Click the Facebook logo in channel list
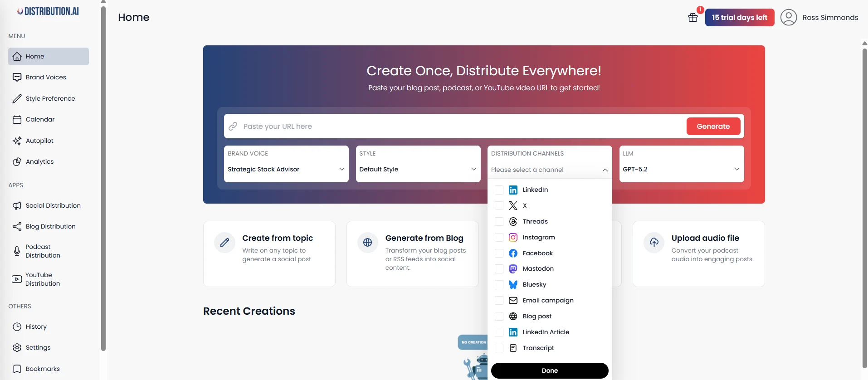The height and width of the screenshot is (380, 868). [x=513, y=253]
